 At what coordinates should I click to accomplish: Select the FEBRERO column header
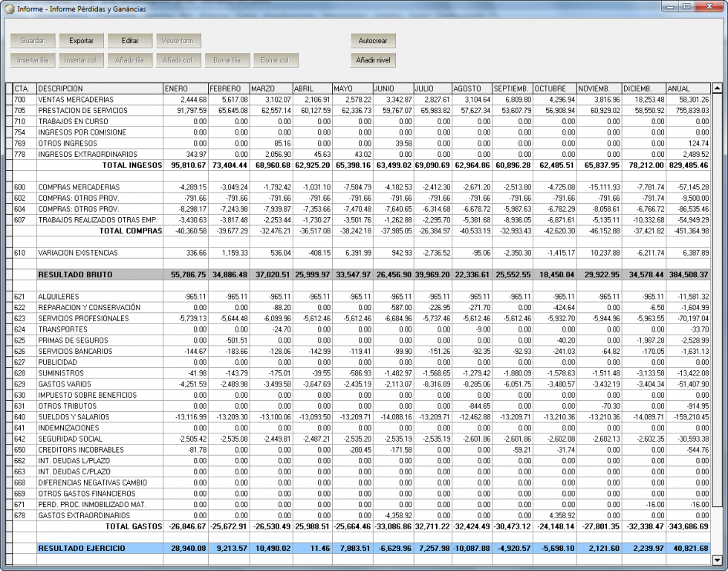coord(229,88)
